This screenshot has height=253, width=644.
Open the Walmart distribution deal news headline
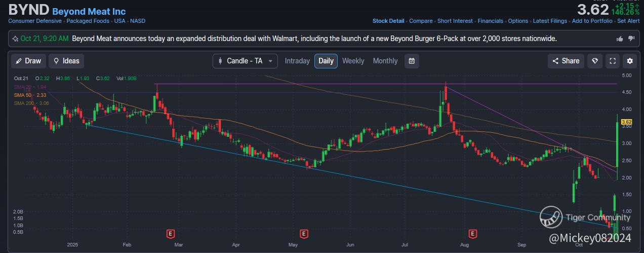314,39
